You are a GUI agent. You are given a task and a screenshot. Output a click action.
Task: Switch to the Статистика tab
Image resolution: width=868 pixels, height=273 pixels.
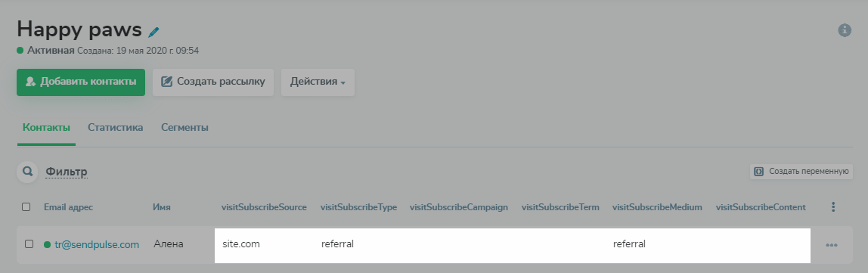[115, 127]
